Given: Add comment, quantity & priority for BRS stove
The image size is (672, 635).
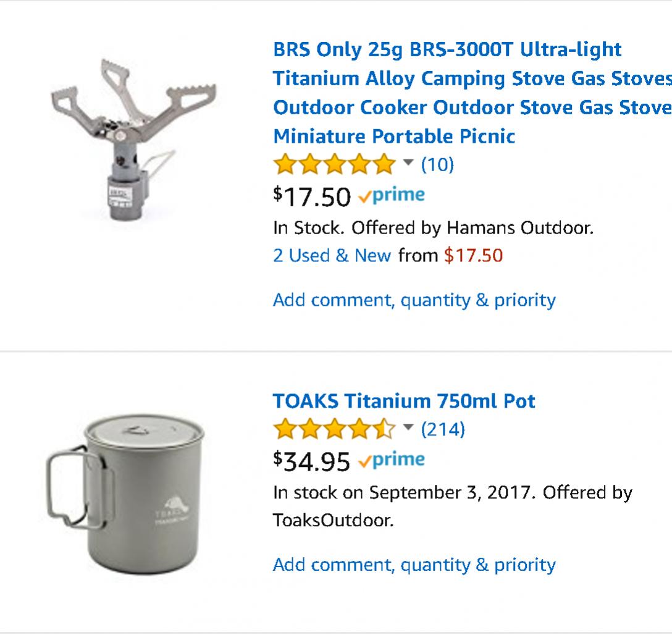Looking at the screenshot, I should [414, 300].
